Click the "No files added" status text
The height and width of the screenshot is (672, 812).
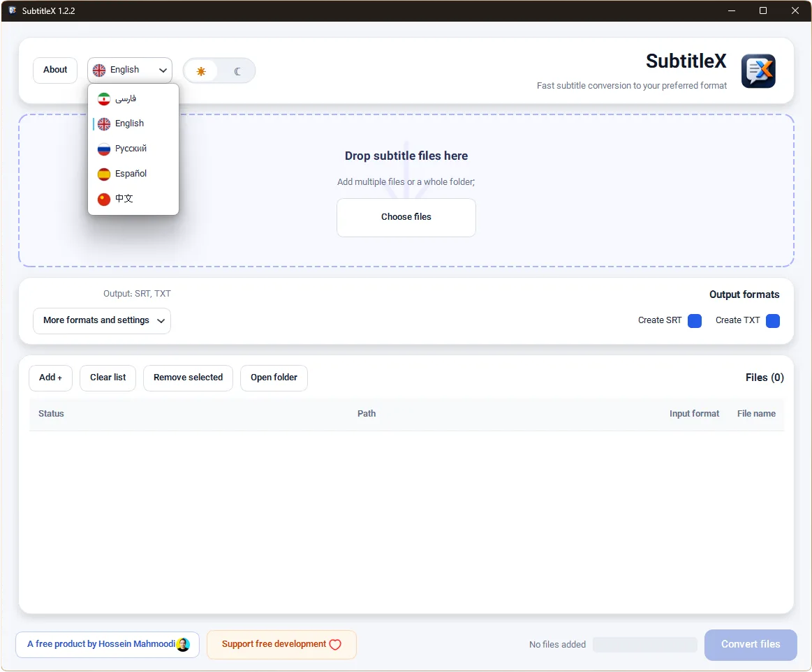coord(557,645)
